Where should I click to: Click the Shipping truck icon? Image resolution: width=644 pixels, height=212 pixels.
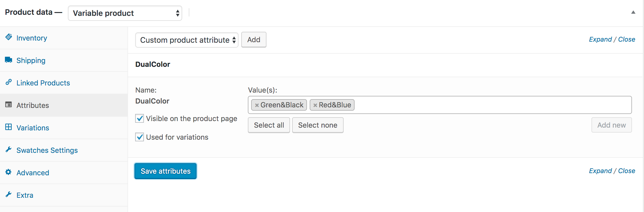point(8,60)
